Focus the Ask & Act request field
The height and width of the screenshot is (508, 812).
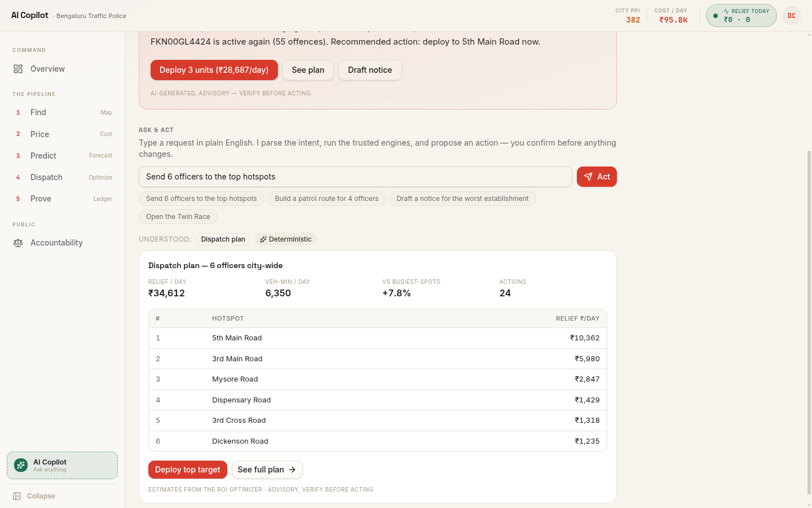pos(355,177)
